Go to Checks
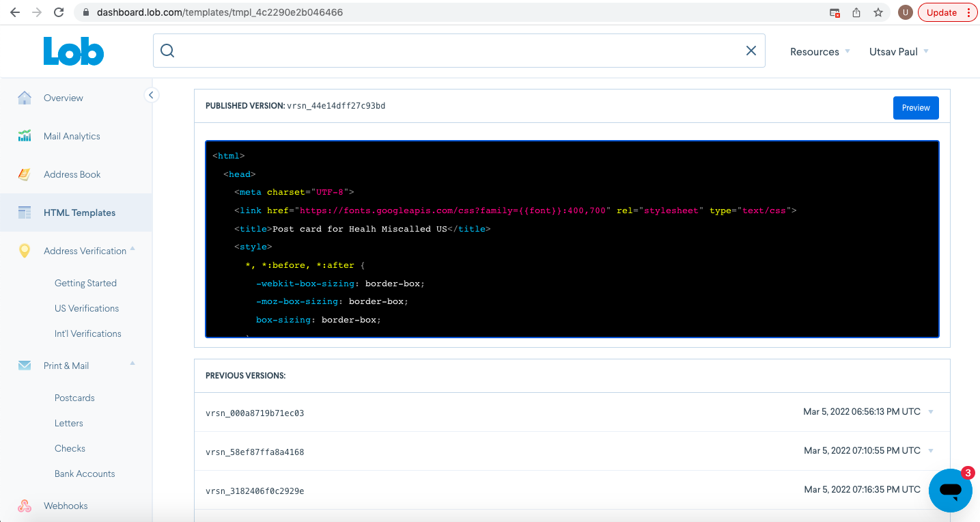Viewport: 980px width, 522px height. coord(70,448)
